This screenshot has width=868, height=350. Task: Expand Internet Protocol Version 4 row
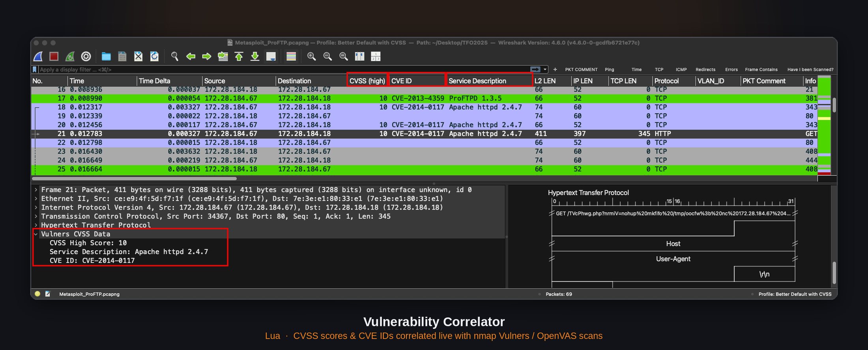[x=36, y=207]
